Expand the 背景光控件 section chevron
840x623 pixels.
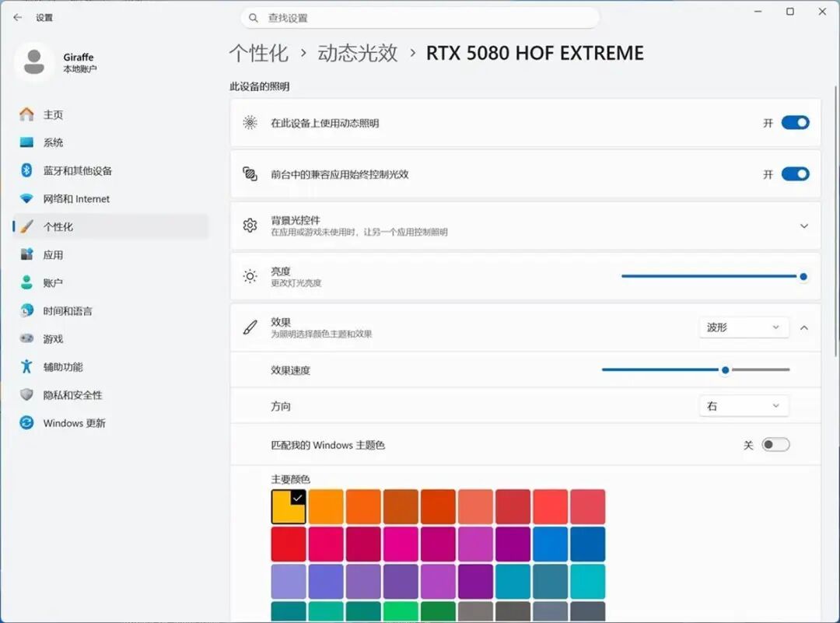804,226
